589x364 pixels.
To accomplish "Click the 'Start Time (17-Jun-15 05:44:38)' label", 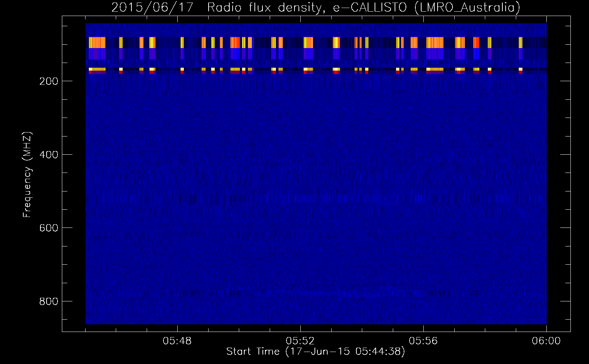I will click(316, 352).
